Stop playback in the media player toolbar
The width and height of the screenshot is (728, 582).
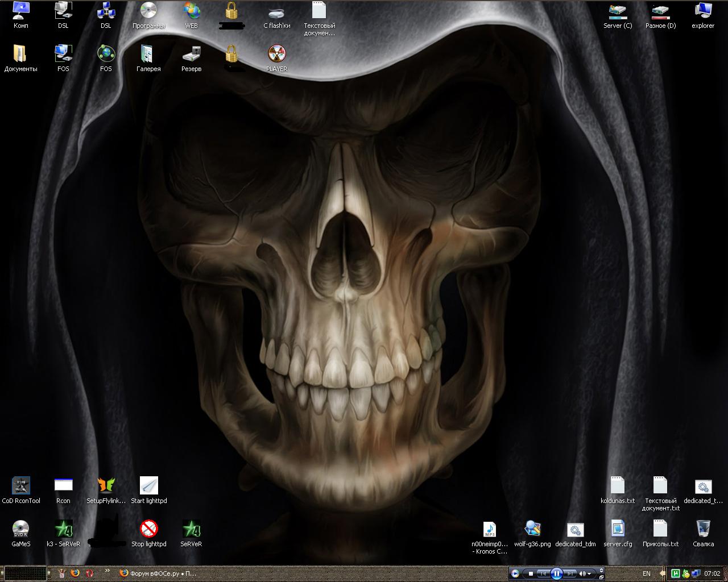click(x=531, y=573)
